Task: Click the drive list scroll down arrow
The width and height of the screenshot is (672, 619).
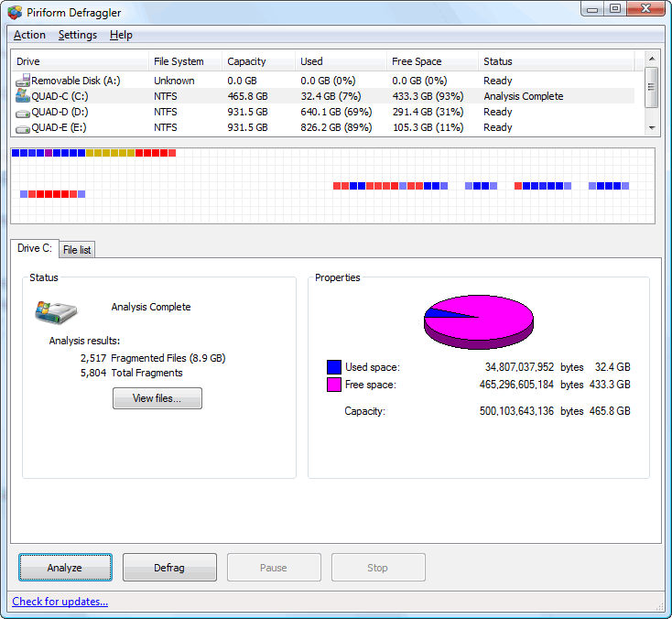Action: [652, 128]
